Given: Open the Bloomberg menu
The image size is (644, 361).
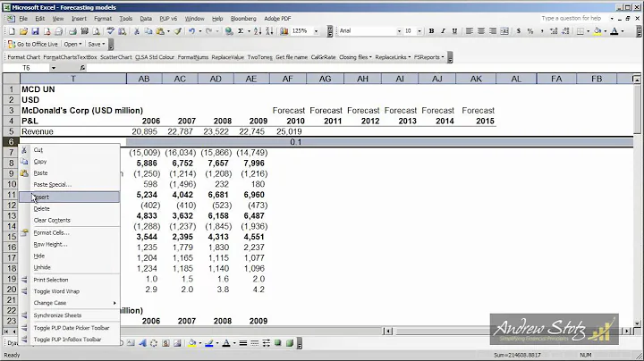Looking at the screenshot, I should (243, 19).
